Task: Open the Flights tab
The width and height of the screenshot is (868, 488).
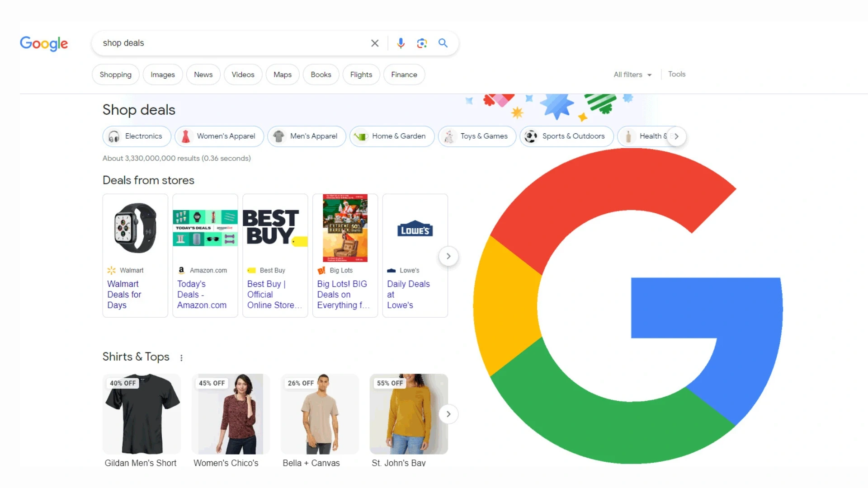Action: pyautogui.click(x=361, y=75)
